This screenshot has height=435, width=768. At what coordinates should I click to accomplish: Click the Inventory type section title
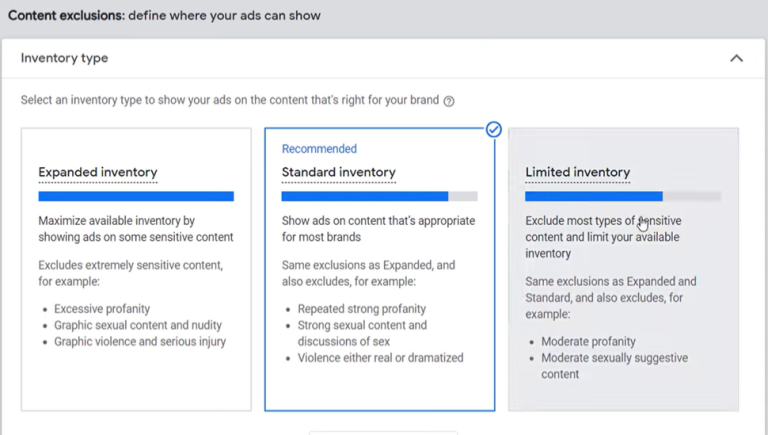tap(64, 58)
